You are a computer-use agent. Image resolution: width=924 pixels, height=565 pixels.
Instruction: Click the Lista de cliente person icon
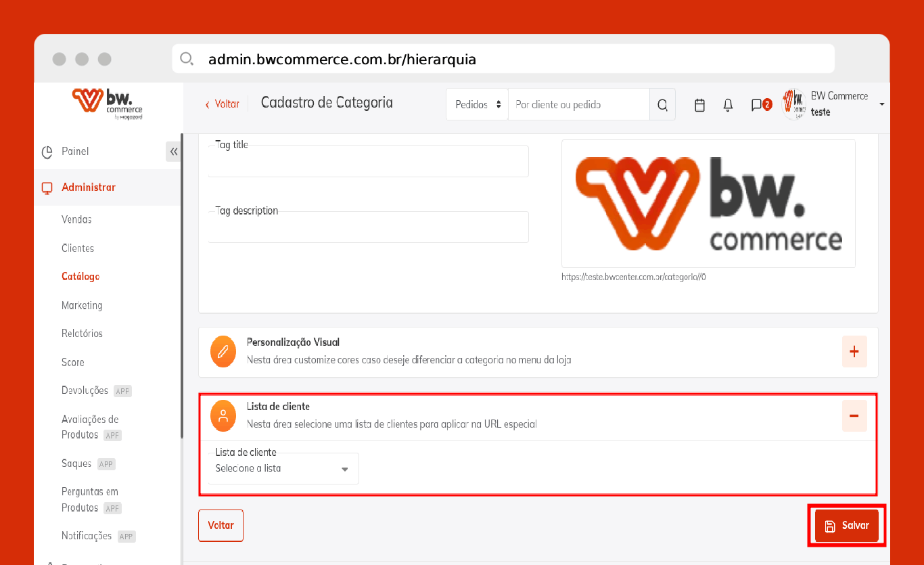[x=223, y=416]
